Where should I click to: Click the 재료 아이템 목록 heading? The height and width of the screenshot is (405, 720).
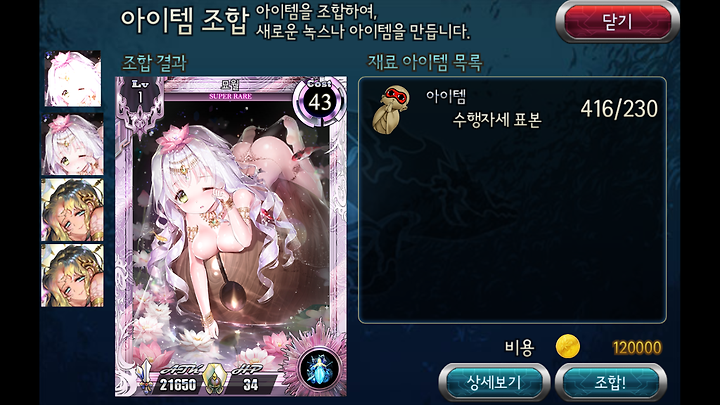point(425,62)
